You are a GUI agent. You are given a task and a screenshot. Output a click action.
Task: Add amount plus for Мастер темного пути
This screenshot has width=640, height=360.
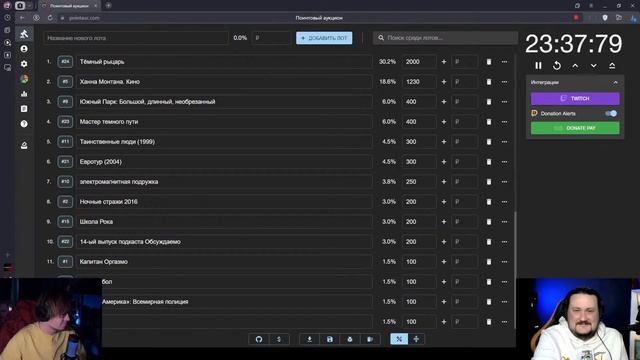[x=444, y=122]
